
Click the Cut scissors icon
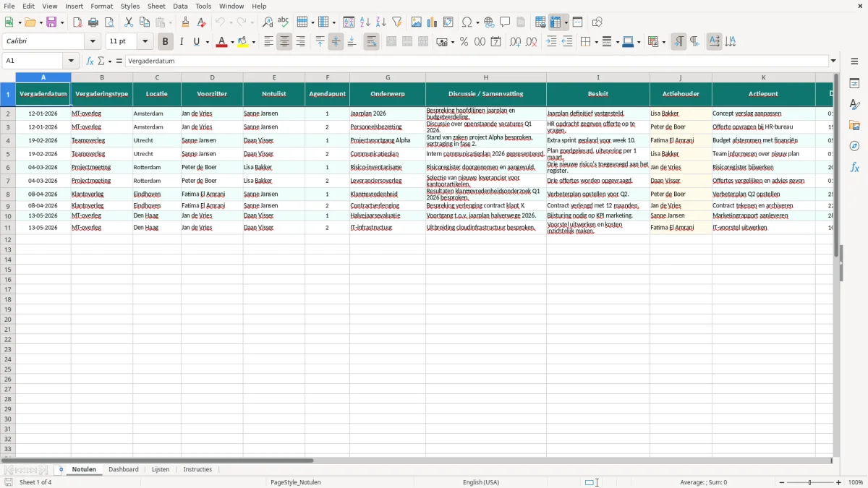(x=129, y=22)
